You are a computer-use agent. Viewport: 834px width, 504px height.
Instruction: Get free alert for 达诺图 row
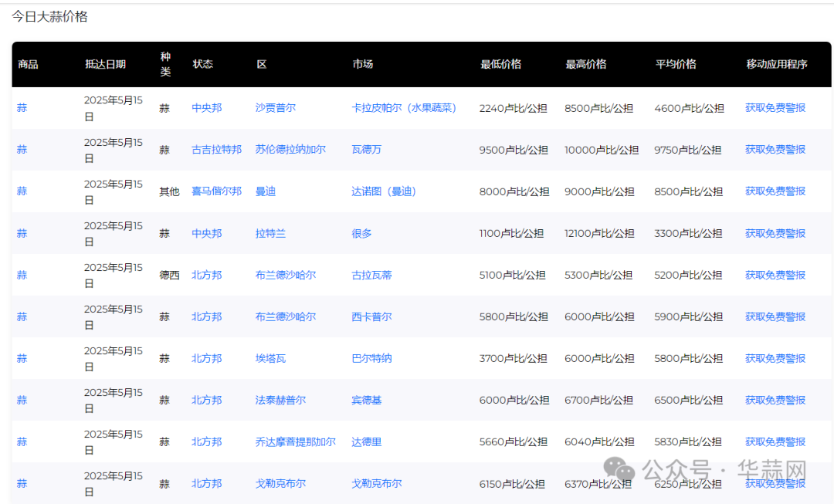point(775,191)
